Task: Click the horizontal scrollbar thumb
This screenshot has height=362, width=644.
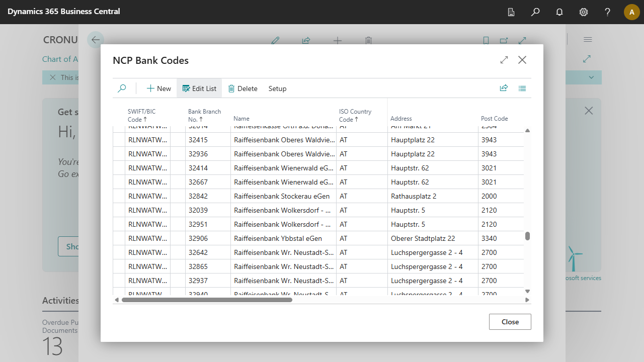Action: pyautogui.click(x=207, y=300)
